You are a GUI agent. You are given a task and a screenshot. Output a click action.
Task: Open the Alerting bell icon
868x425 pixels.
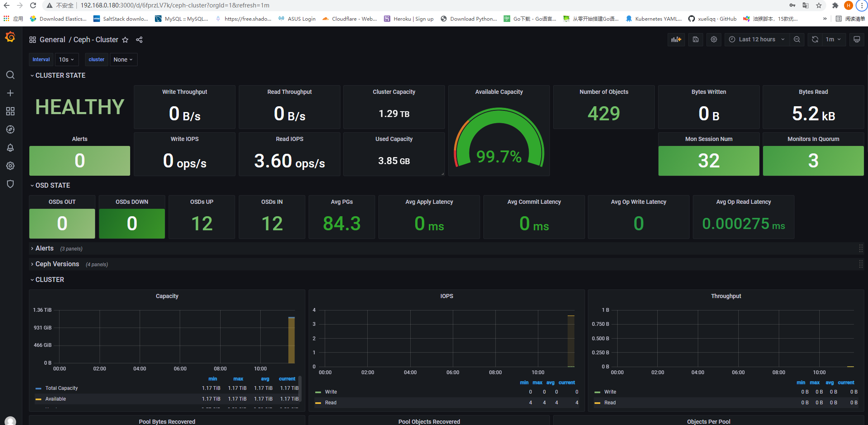coord(10,148)
